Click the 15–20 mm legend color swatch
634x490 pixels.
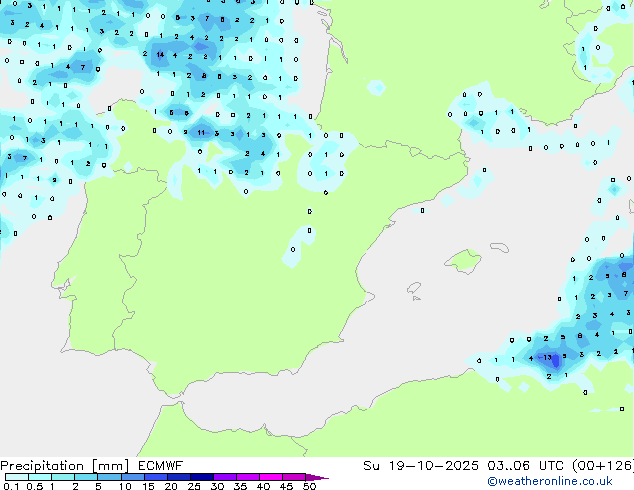pyautogui.click(x=155, y=477)
